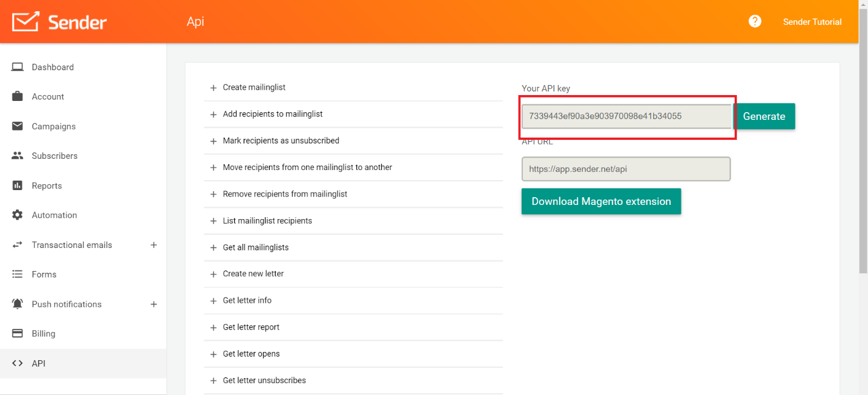
Task: Click the Sender brand name
Action: [x=77, y=22]
